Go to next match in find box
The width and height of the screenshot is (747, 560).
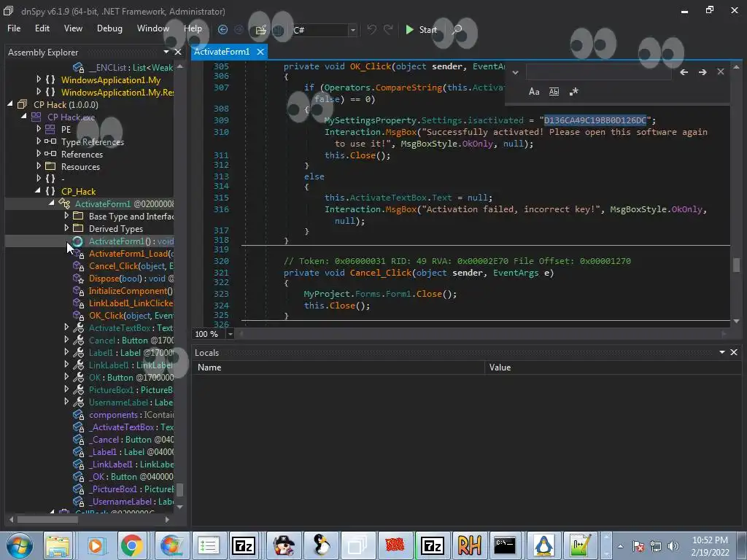click(x=702, y=72)
